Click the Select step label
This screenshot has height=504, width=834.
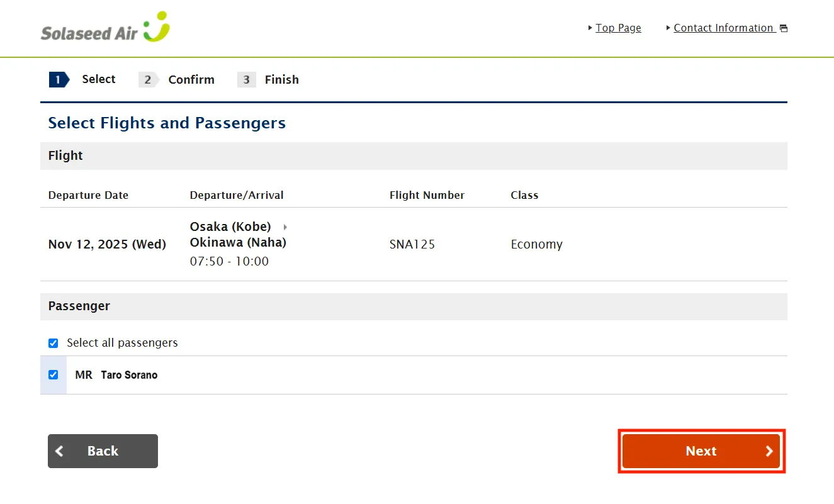[99, 79]
